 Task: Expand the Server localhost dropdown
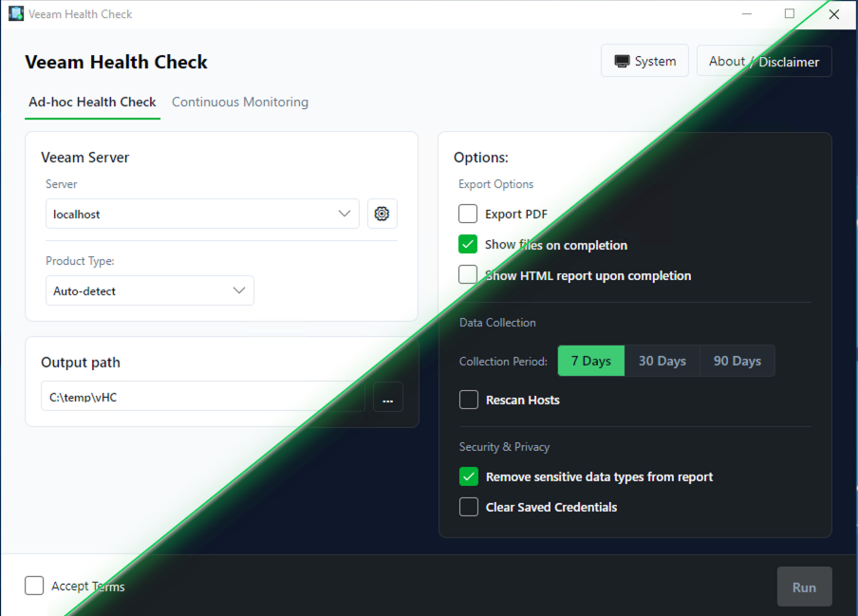202,214
